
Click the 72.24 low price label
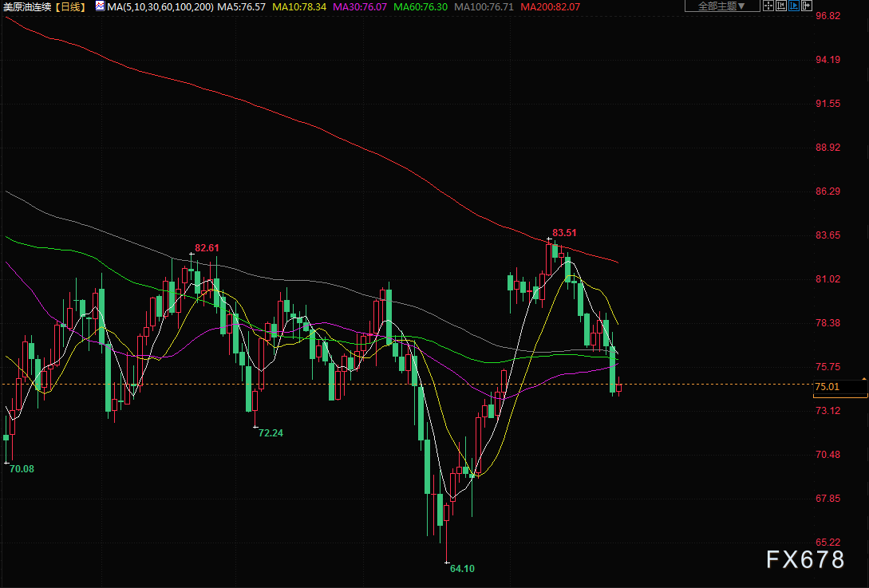(271, 433)
